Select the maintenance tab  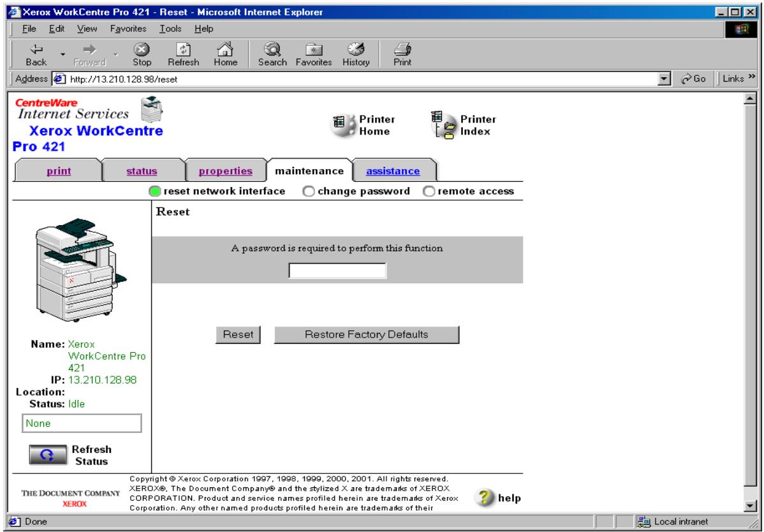point(309,171)
